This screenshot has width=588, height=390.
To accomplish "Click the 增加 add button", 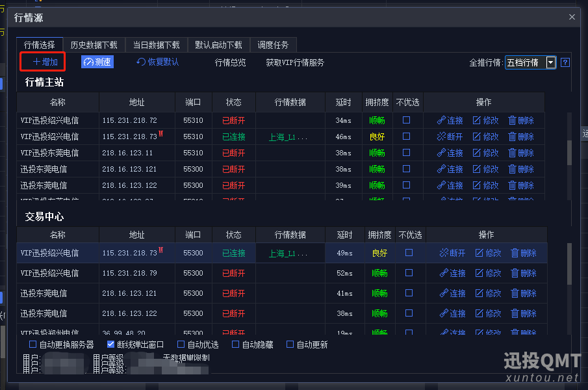I will point(45,62).
